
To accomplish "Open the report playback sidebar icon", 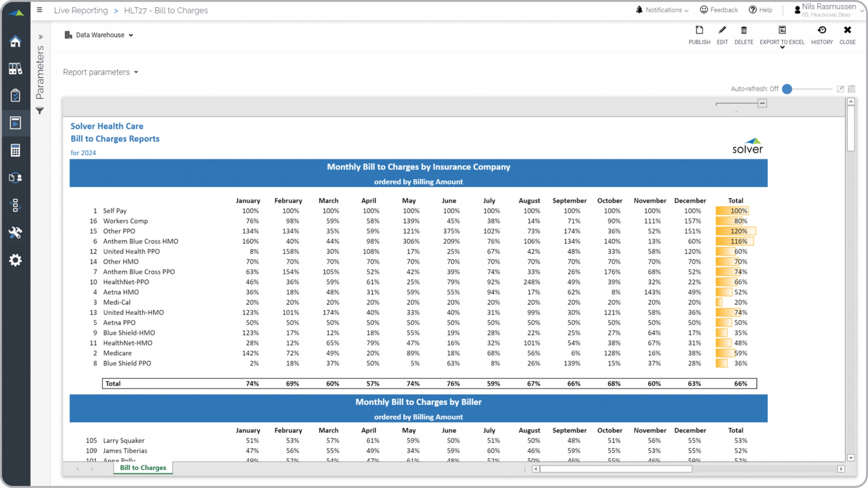I will (x=15, y=123).
